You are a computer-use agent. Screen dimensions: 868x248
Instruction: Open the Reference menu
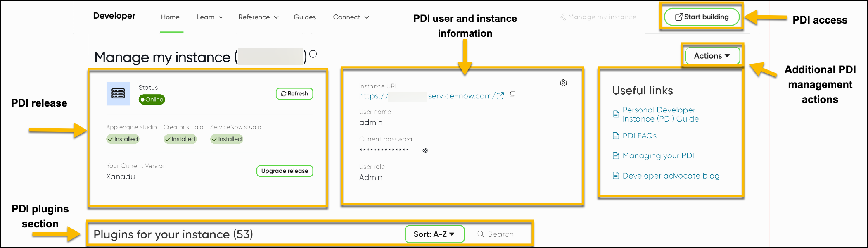pyautogui.click(x=258, y=17)
